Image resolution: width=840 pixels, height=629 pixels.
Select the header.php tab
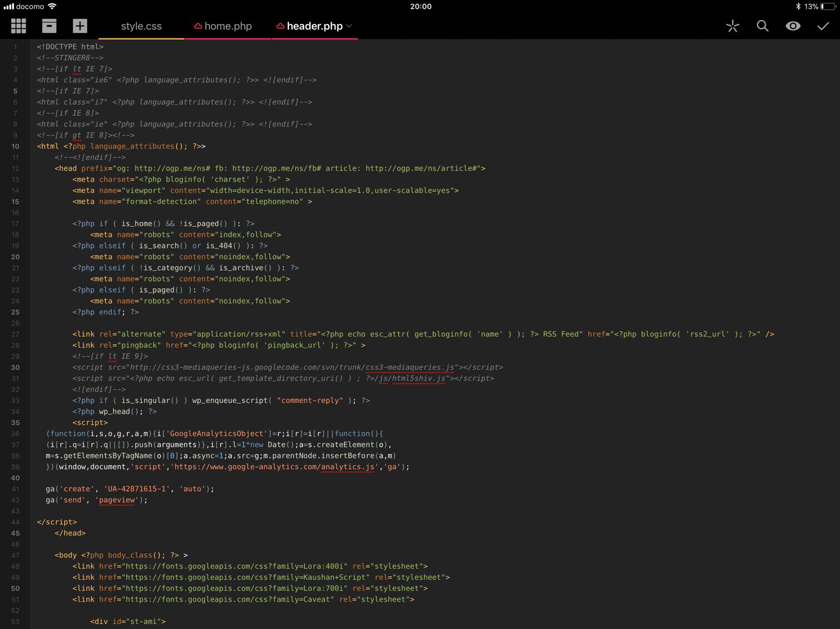point(314,26)
